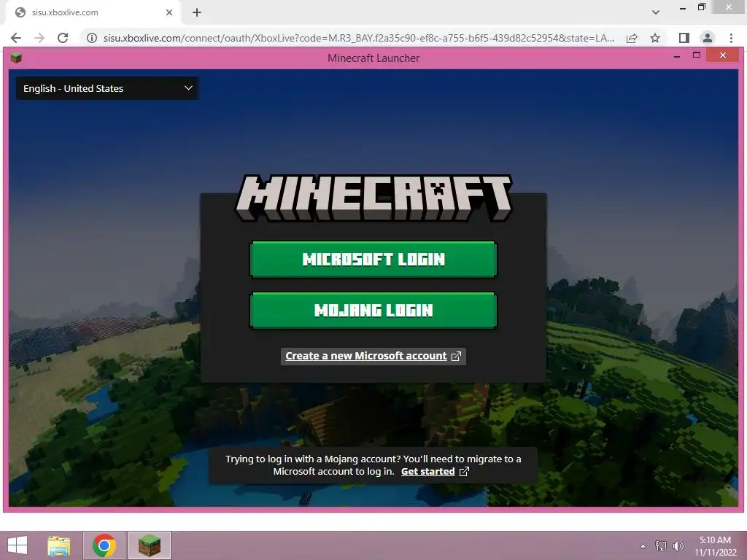
Task: Open the tab search chevron in Chrome
Action: (656, 12)
